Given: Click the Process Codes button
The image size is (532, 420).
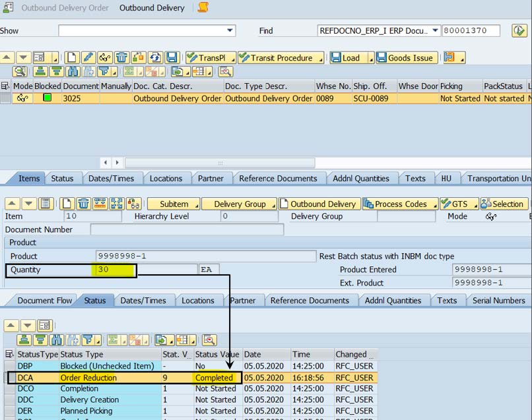Looking at the screenshot, I should point(400,204).
